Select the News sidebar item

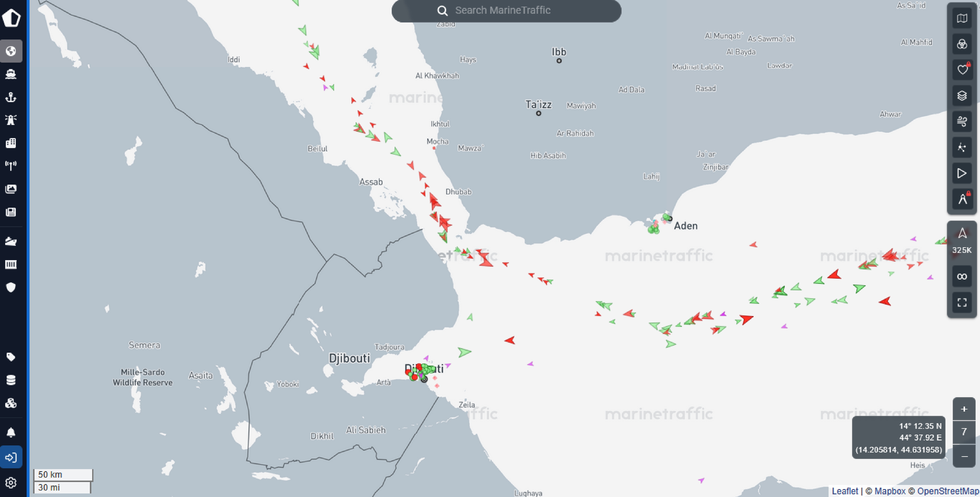[11, 212]
